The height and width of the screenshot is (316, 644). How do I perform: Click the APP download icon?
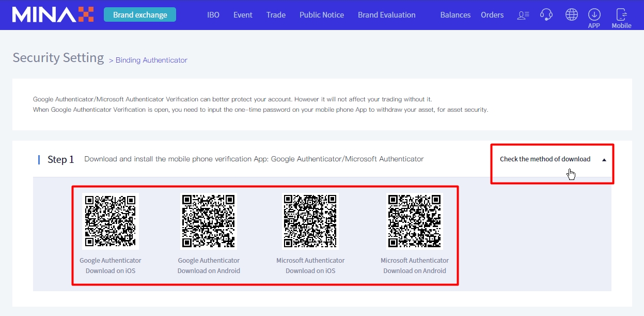pyautogui.click(x=594, y=18)
